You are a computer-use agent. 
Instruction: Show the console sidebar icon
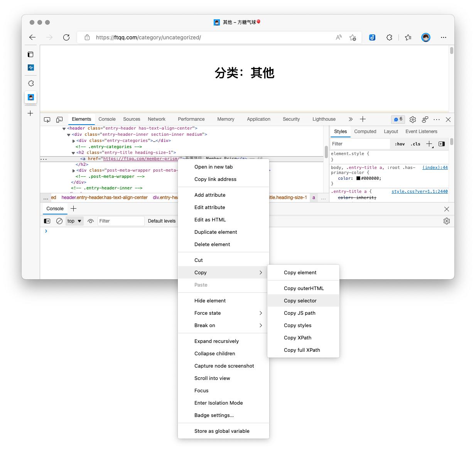click(47, 221)
